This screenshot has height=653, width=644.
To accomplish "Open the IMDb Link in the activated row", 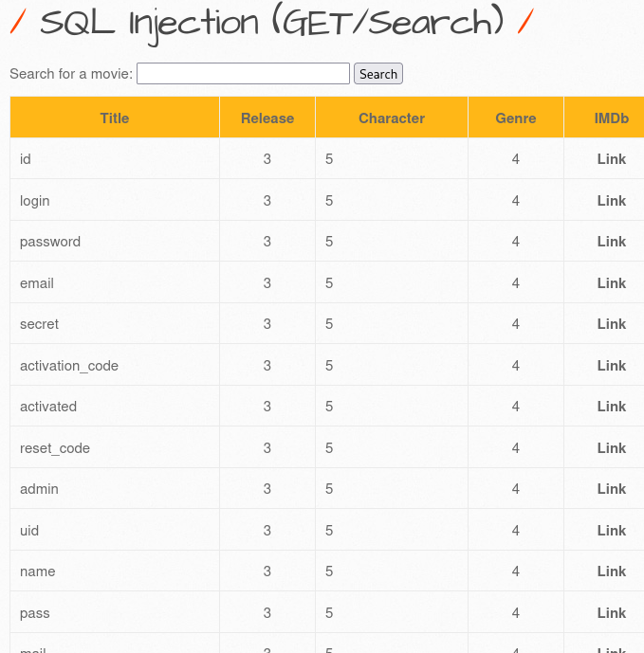I will (611, 407).
